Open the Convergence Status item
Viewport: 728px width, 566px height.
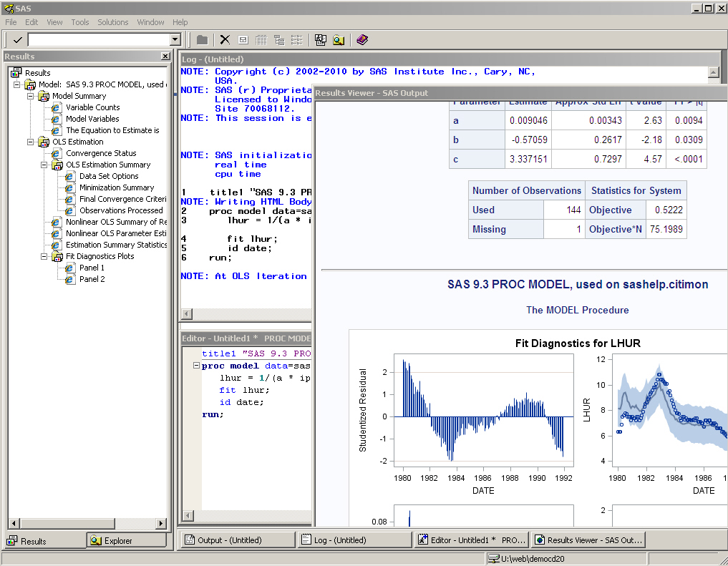[x=101, y=153]
